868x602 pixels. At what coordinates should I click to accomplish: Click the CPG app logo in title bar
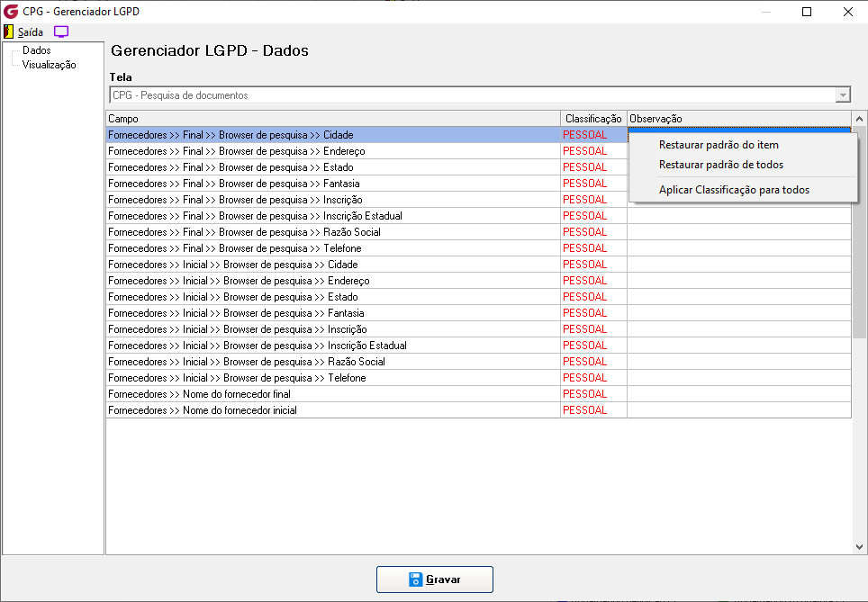tap(11, 11)
